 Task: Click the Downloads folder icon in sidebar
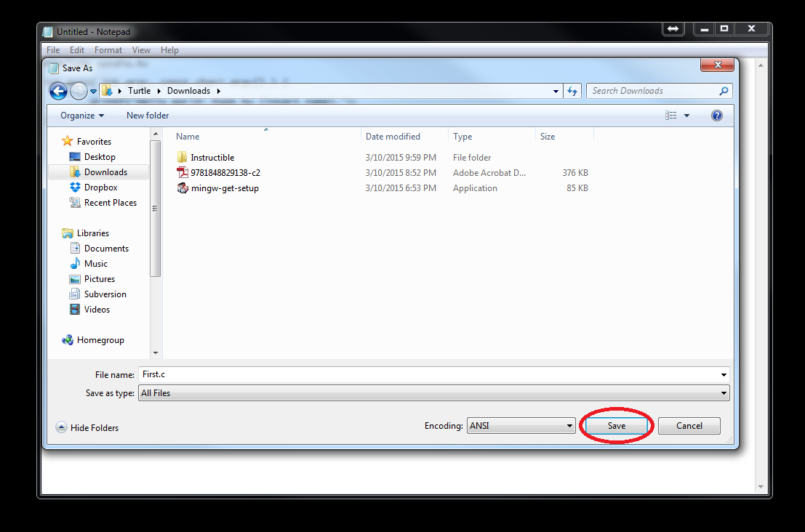(x=75, y=172)
